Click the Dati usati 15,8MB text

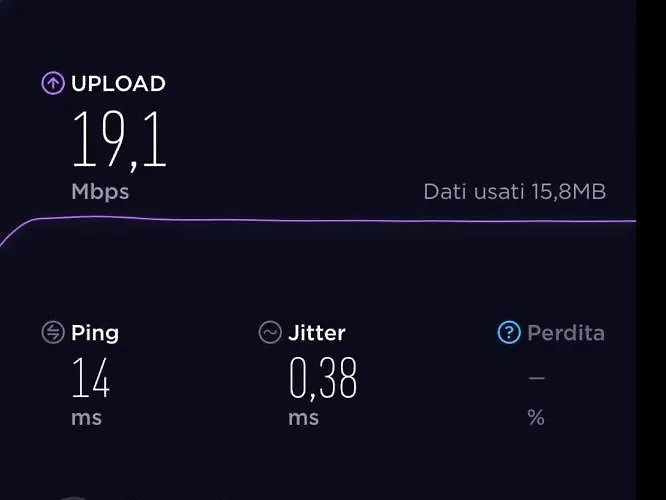(515, 192)
